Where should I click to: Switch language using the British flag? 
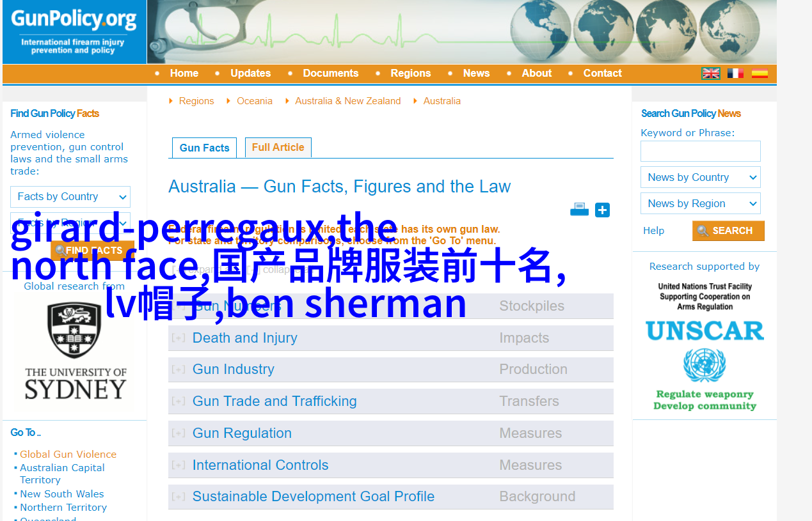[x=711, y=74]
